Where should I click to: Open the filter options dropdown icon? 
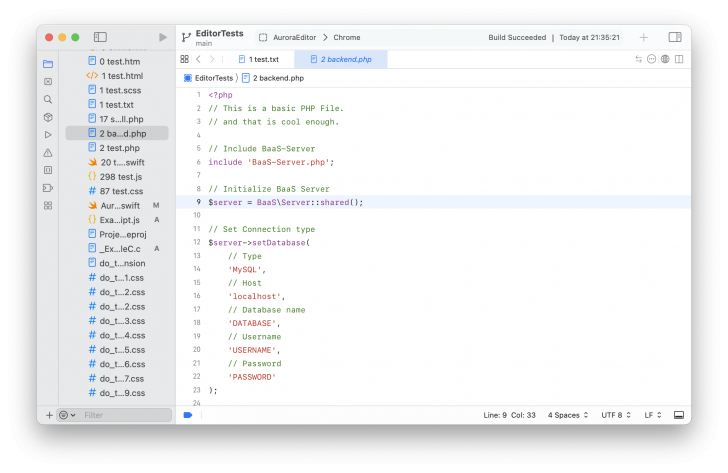(67, 415)
